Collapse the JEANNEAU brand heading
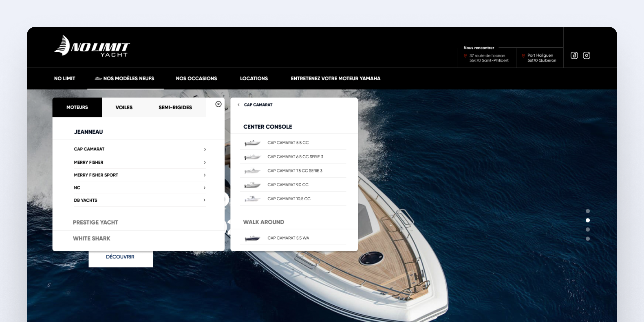This screenshot has width=644, height=322. pyautogui.click(x=88, y=132)
